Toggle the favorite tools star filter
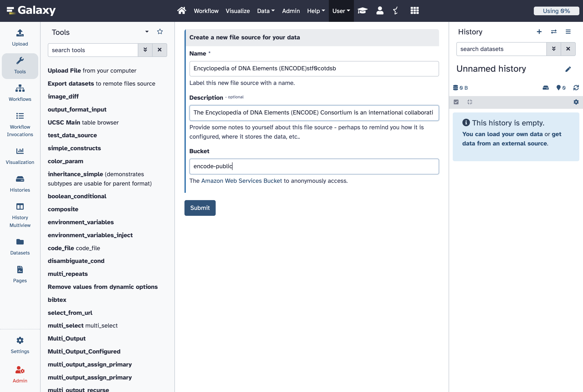This screenshot has height=392, width=583. click(160, 31)
